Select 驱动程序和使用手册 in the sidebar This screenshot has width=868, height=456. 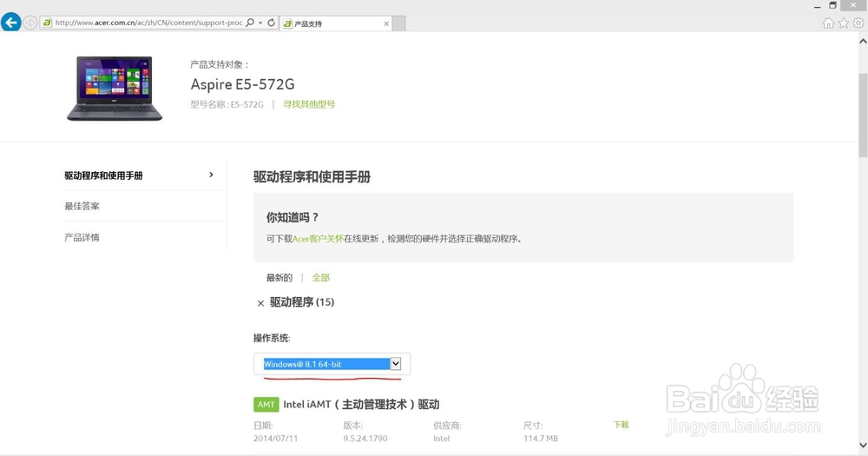click(x=103, y=175)
